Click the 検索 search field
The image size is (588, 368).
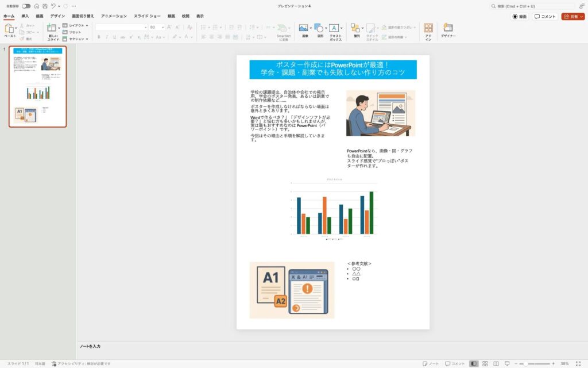coord(532,6)
